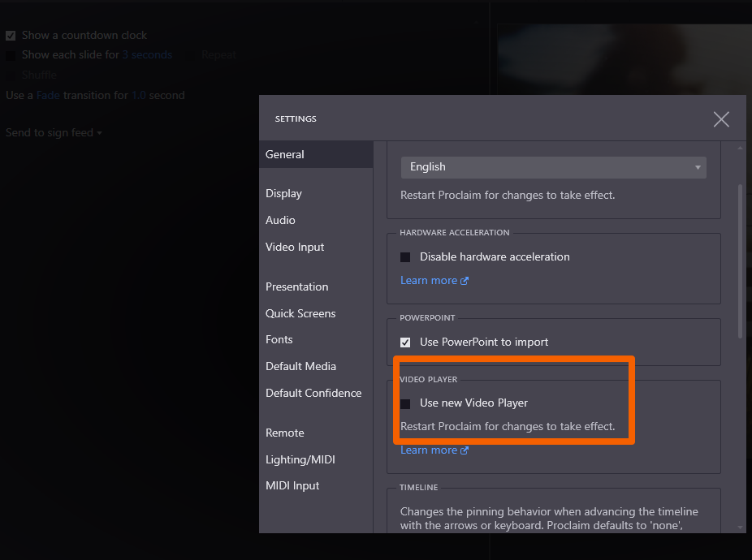Viewport: 752px width, 560px height.
Task: Click the scrollbar down arrow
Action: 740,528
